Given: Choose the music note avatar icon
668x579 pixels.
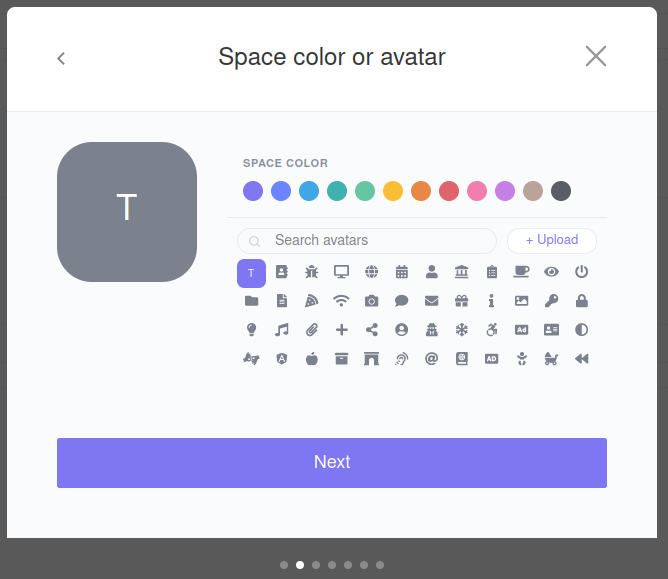Looking at the screenshot, I should pyautogui.click(x=282, y=330).
